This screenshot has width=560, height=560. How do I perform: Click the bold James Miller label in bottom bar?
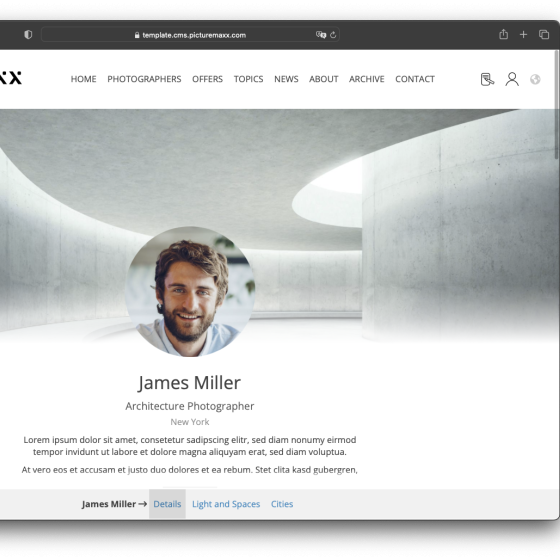(x=109, y=504)
